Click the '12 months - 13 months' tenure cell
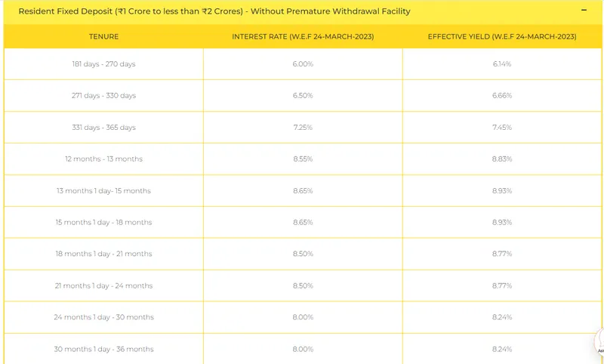This screenshot has height=364, width=604. (103, 159)
